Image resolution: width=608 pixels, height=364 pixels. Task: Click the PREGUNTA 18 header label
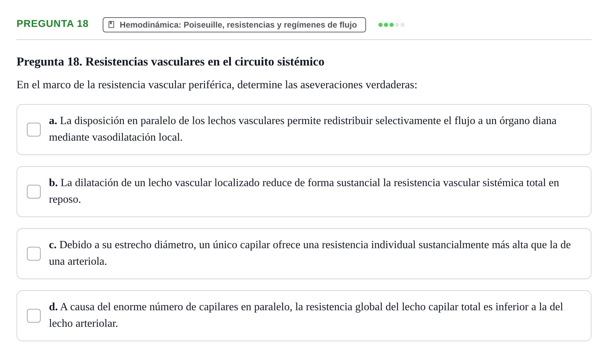coord(52,24)
